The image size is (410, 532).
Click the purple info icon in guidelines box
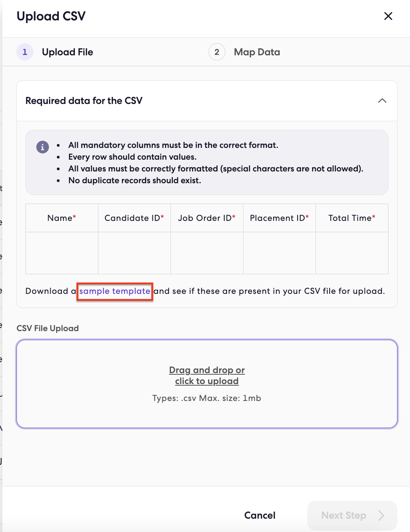pos(43,147)
